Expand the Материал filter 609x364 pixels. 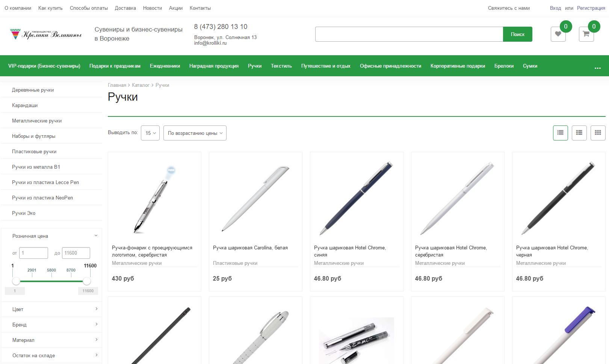click(x=52, y=340)
